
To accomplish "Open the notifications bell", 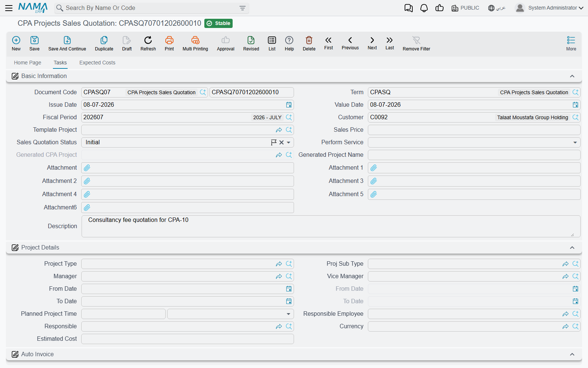I will click(424, 8).
